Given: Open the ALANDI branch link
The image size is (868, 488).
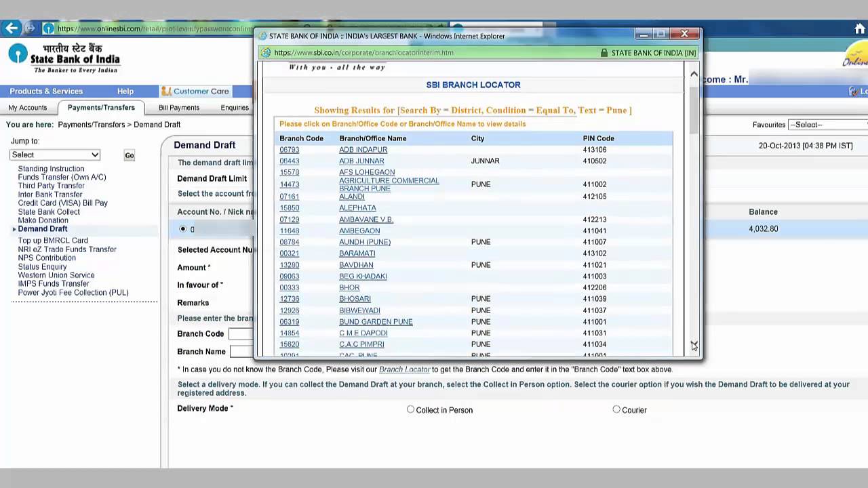Looking at the screenshot, I should [x=352, y=197].
